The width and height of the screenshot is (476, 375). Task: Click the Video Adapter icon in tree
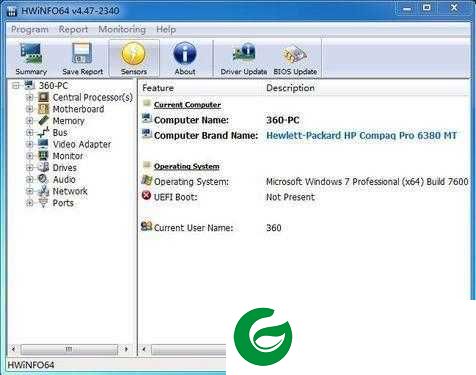[x=43, y=144]
